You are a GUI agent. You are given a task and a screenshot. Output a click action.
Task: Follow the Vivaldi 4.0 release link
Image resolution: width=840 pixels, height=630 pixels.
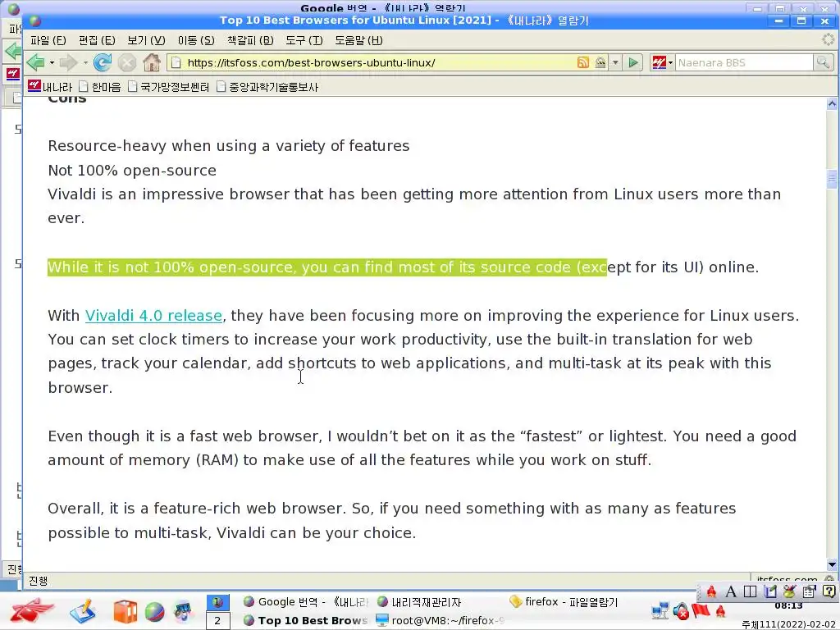tap(153, 315)
